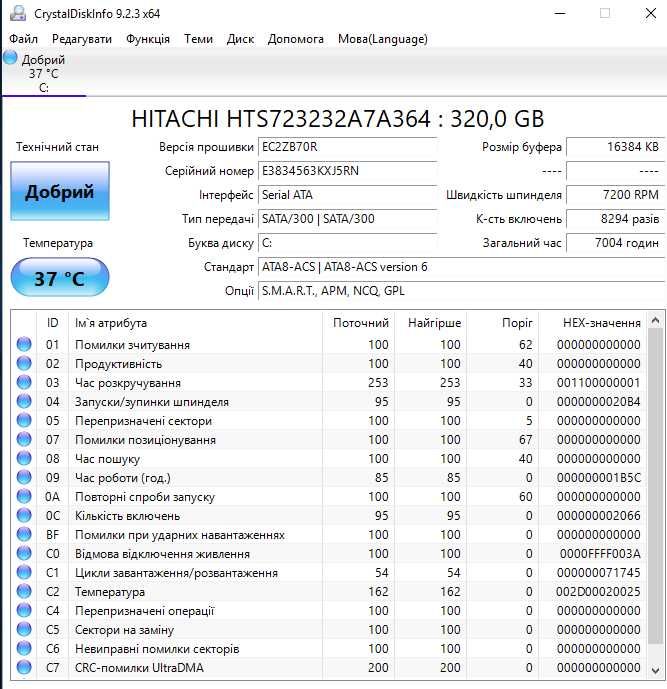Image resolution: width=667 pixels, height=689 pixels.
Task: Open the Мова(Language) menu
Action: point(383,39)
